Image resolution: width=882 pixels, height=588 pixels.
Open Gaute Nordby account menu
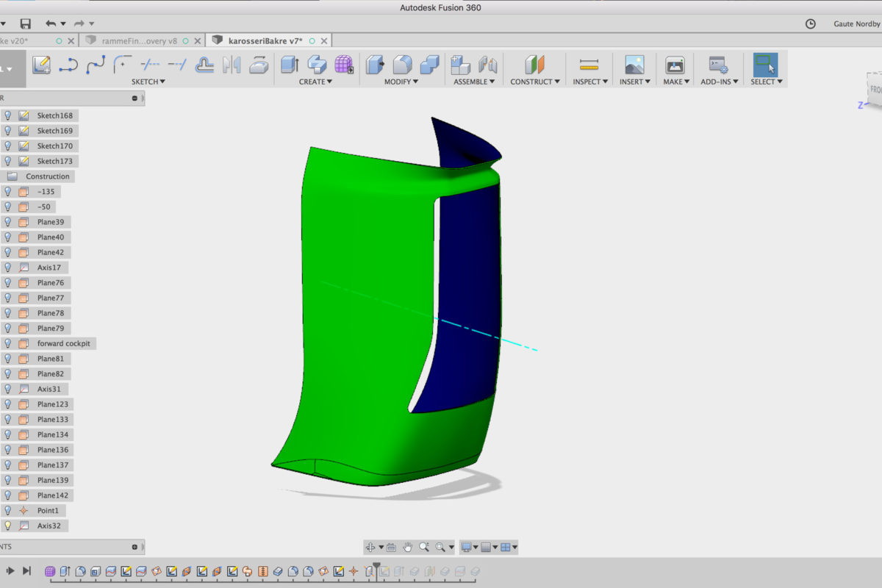point(857,24)
